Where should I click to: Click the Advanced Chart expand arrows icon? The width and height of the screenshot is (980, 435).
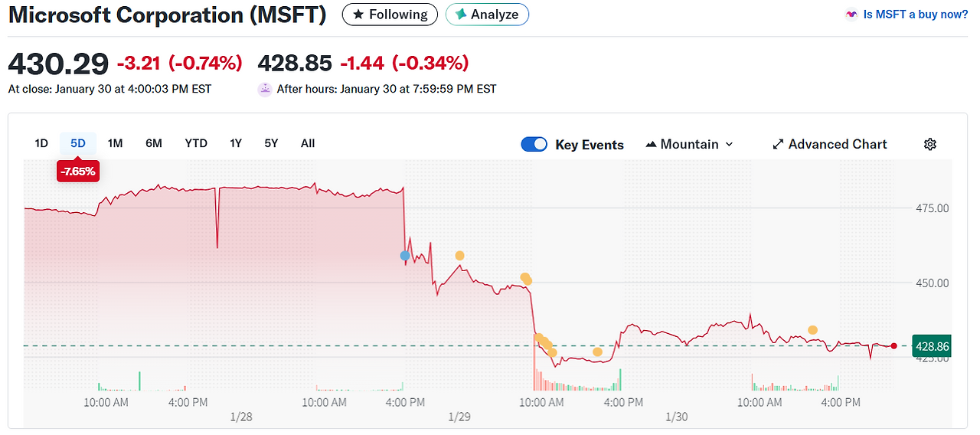pos(778,144)
